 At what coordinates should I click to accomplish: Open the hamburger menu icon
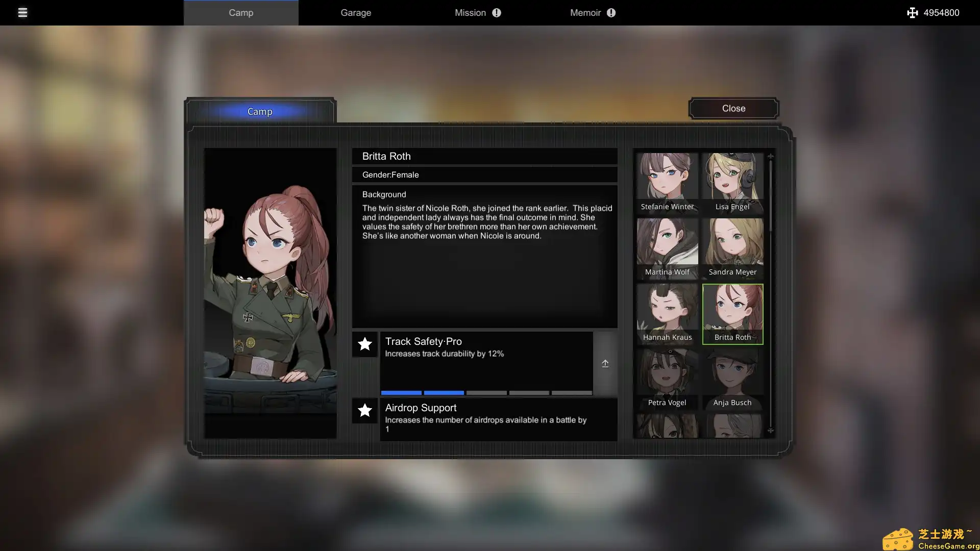22,13
